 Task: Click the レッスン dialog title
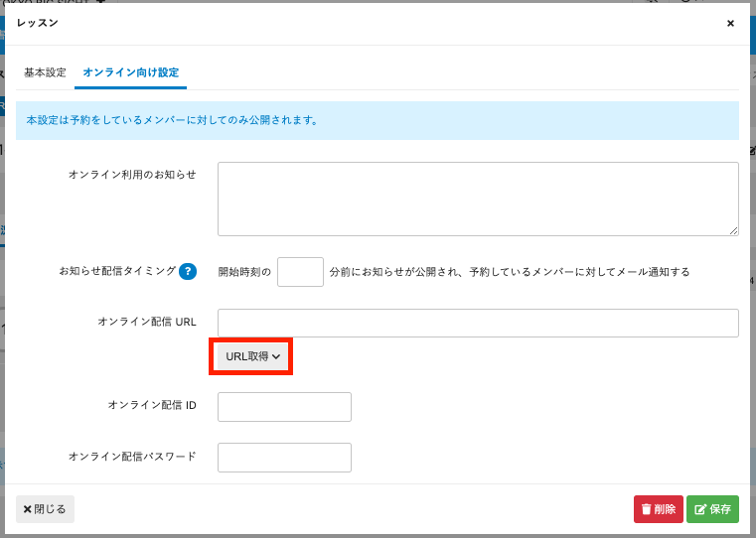(x=38, y=23)
